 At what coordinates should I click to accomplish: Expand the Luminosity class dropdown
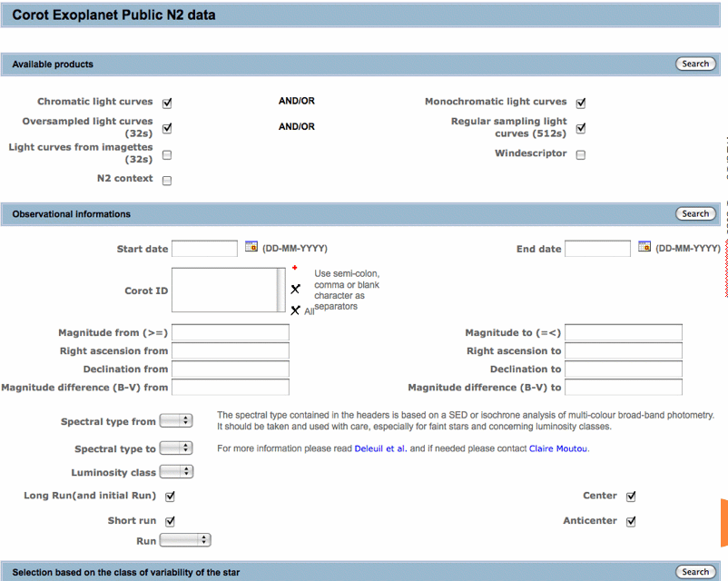click(176, 471)
